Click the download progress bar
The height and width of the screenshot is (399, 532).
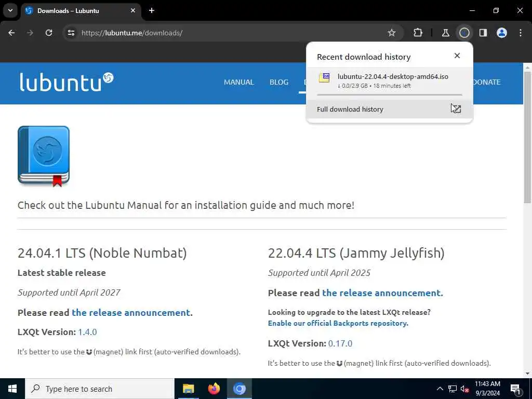390,95
